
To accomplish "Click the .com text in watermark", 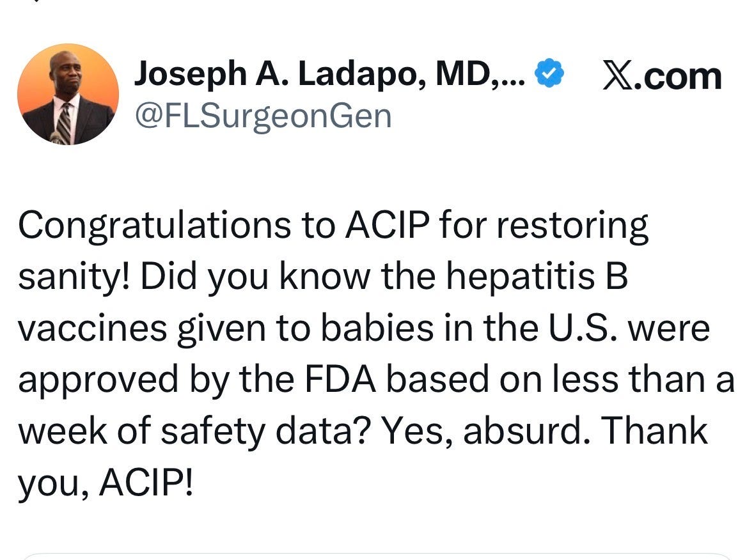I will tap(679, 77).
